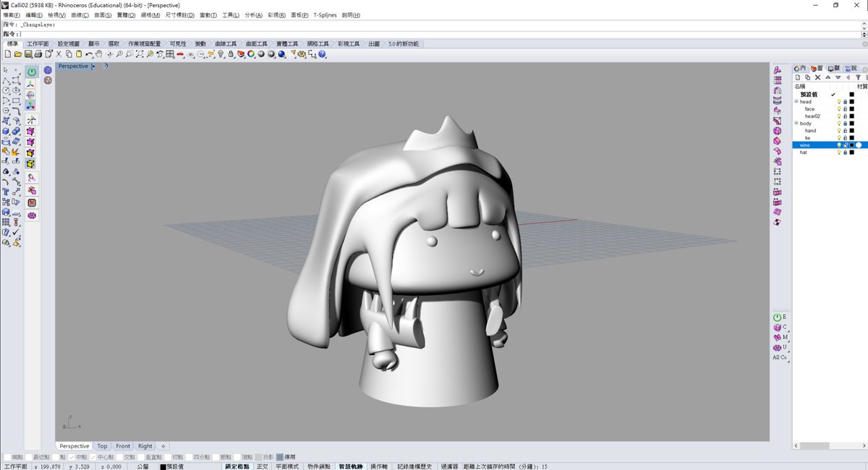Open the 編輯(E) menu
Viewport: 868px width, 470px height.
coord(33,15)
